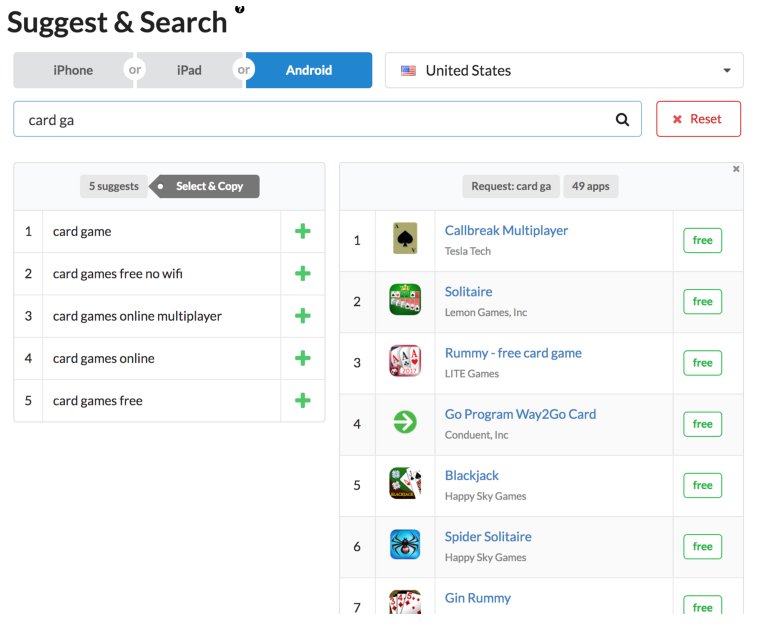This screenshot has height=638, width=757.
Task: Open the Spider Solitaire link
Action: (x=488, y=537)
